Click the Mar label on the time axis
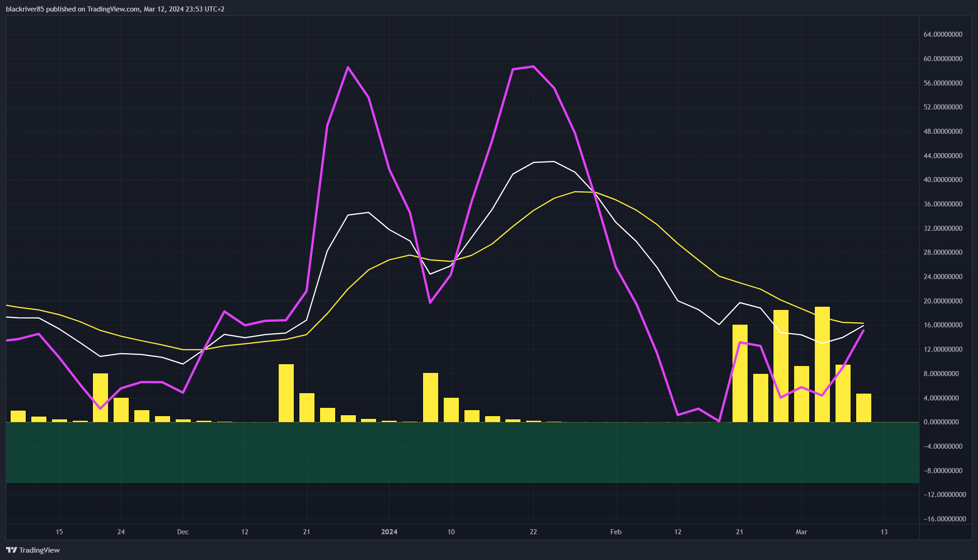 coord(801,532)
